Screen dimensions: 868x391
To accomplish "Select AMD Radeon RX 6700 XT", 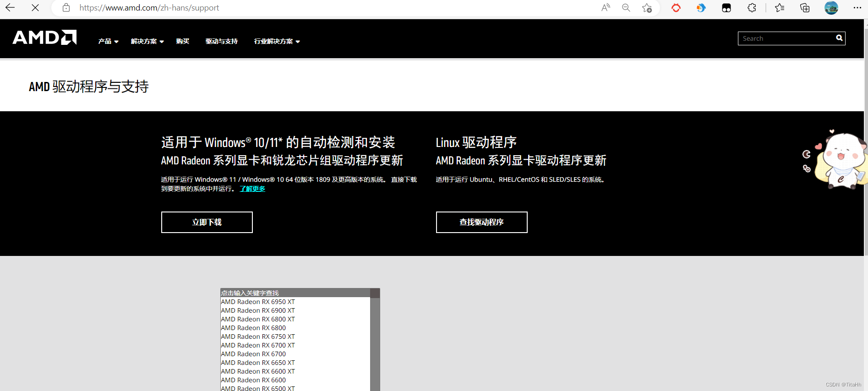I will pos(258,345).
